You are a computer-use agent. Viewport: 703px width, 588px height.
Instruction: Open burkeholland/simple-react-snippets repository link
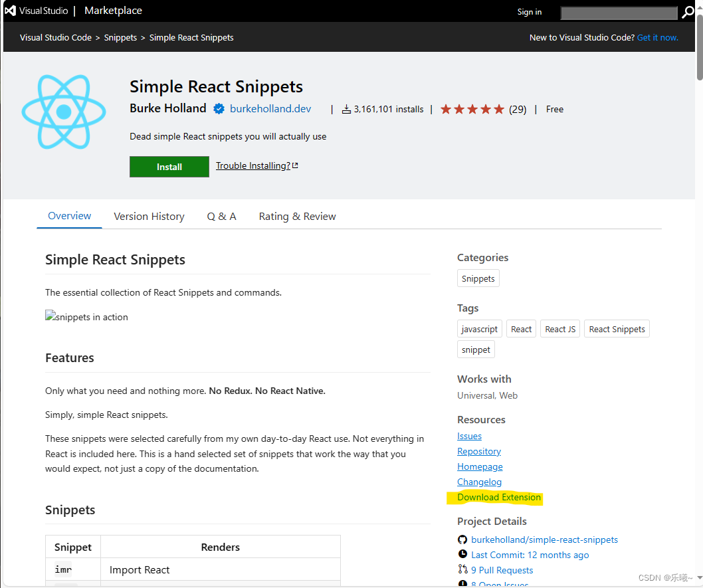tap(544, 539)
